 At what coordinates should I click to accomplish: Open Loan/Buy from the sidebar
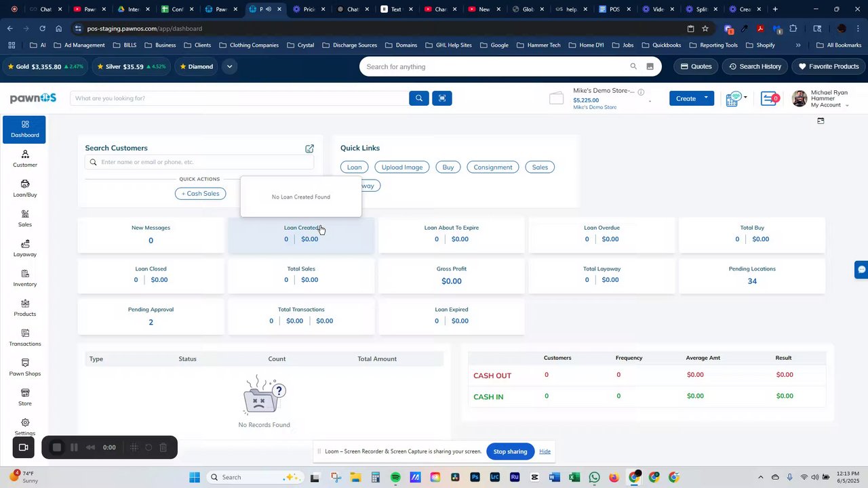(x=25, y=188)
